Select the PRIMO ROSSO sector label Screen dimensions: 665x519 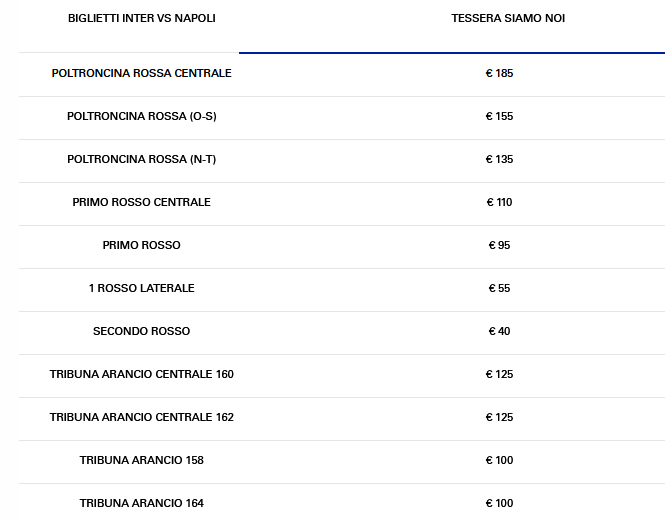point(141,246)
